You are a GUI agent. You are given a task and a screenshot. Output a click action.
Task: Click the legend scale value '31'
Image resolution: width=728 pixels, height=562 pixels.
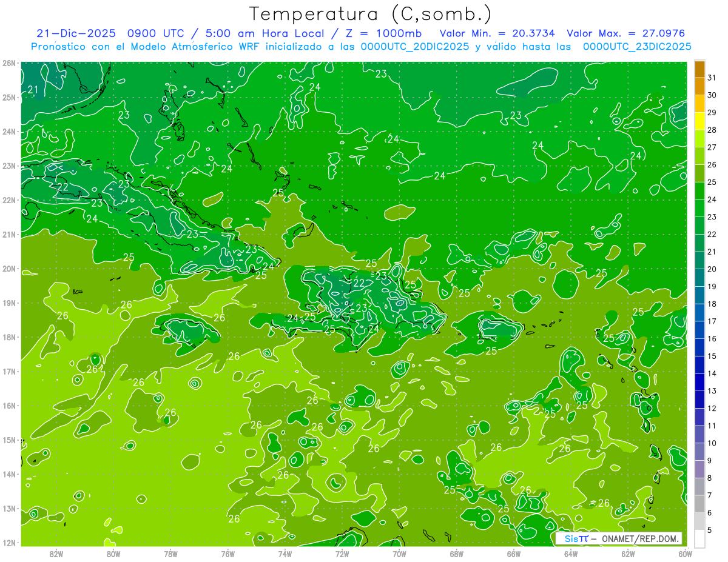[712, 77]
